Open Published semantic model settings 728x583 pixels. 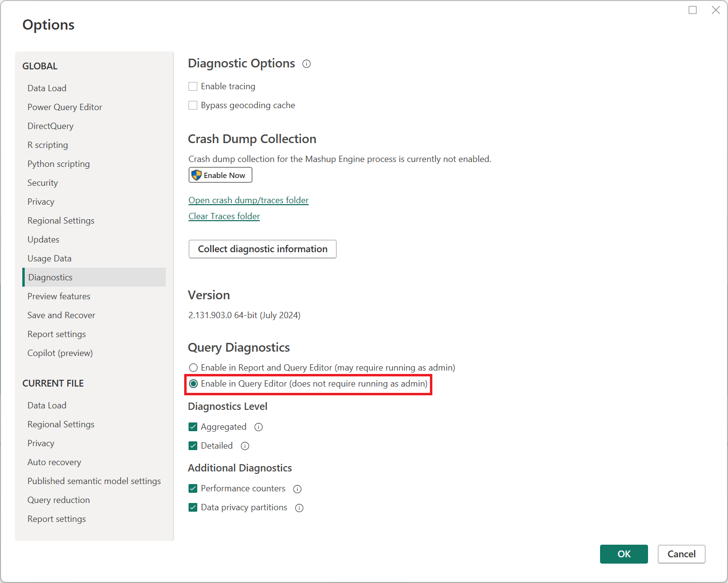[94, 481]
